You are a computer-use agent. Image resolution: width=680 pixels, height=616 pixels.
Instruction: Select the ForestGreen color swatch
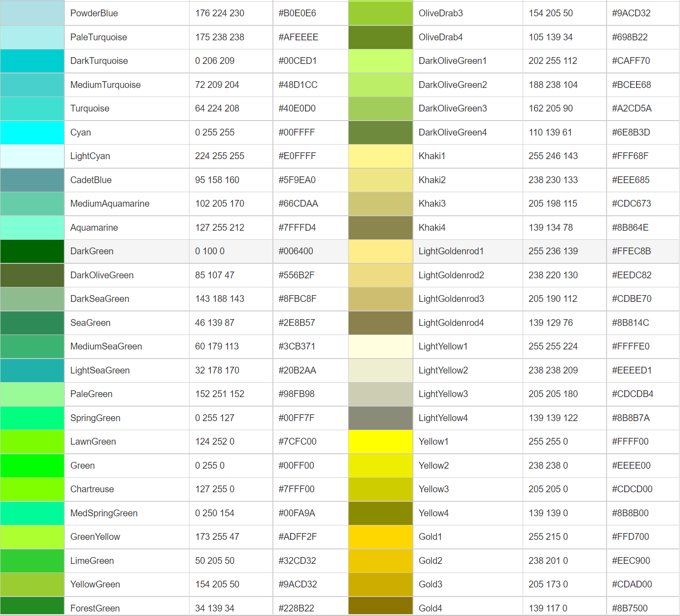(x=32, y=608)
